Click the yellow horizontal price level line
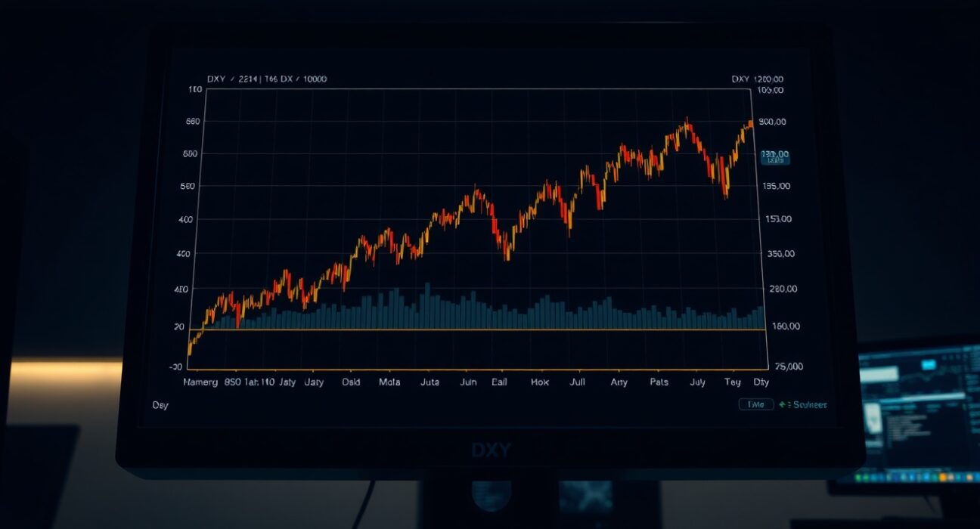The width and height of the screenshot is (980, 529). pos(476,329)
